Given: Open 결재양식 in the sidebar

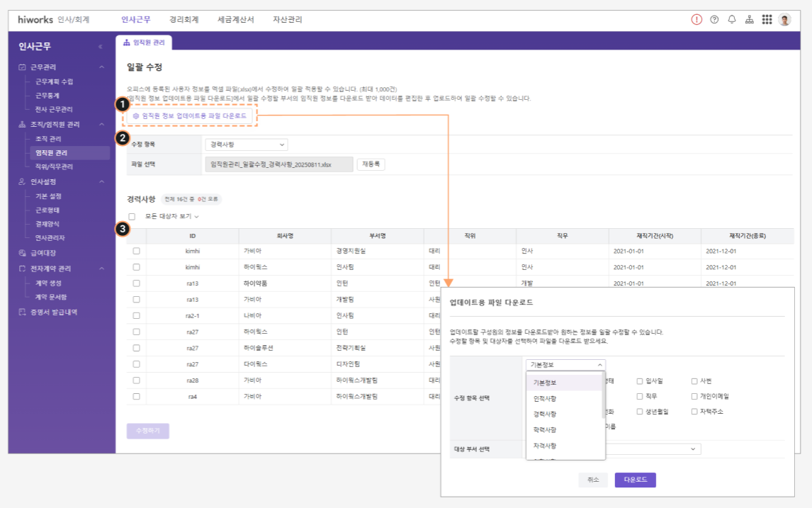Looking at the screenshot, I should (47, 224).
